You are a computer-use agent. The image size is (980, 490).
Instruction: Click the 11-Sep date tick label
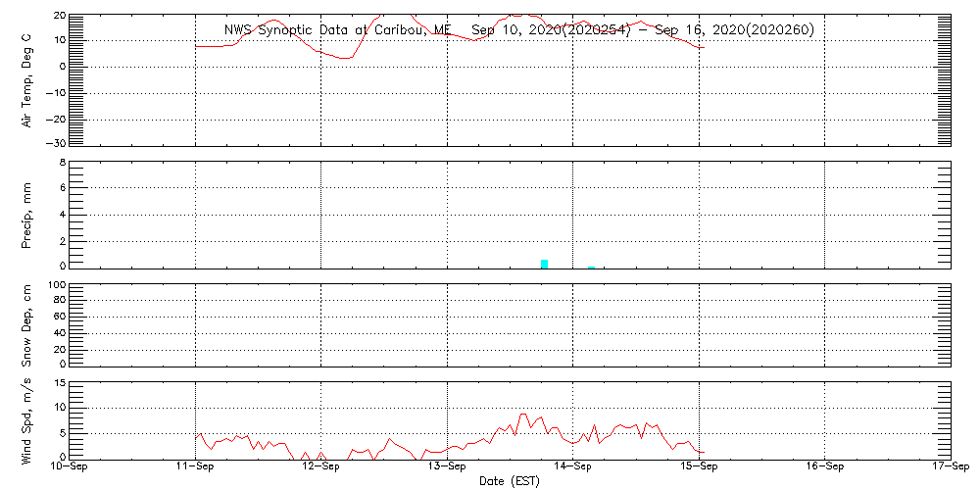pyautogui.click(x=196, y=467)
